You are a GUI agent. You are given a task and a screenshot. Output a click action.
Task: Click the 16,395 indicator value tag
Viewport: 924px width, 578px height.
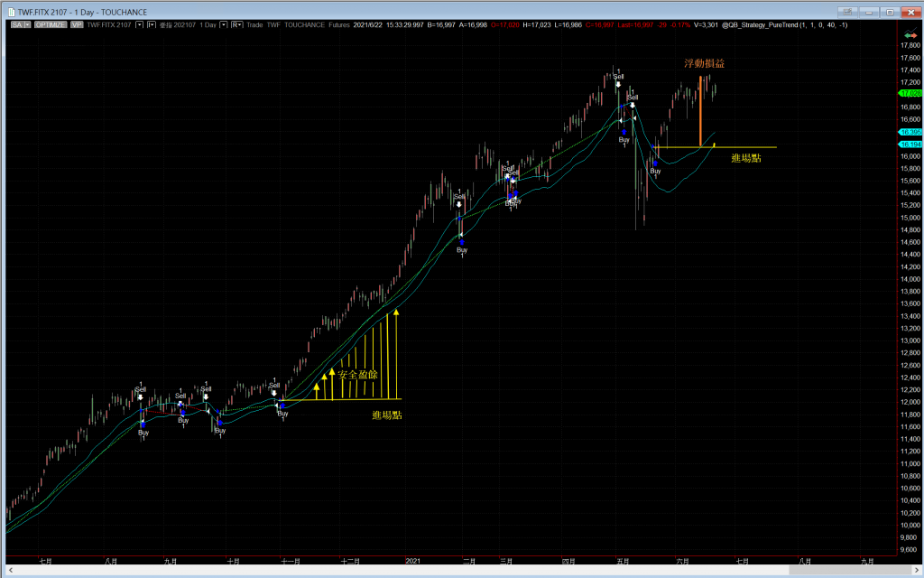[910, 132]
